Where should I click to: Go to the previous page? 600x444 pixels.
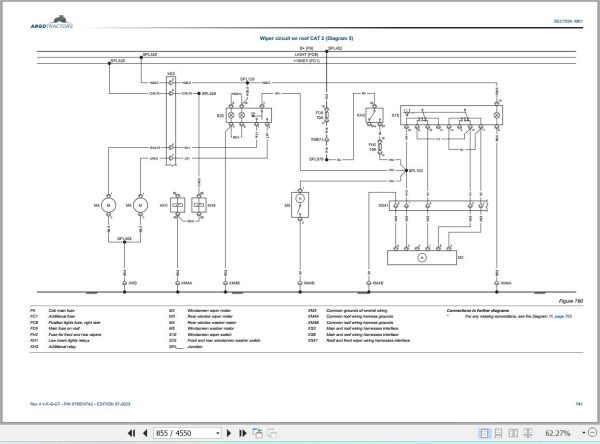(145, 433)
